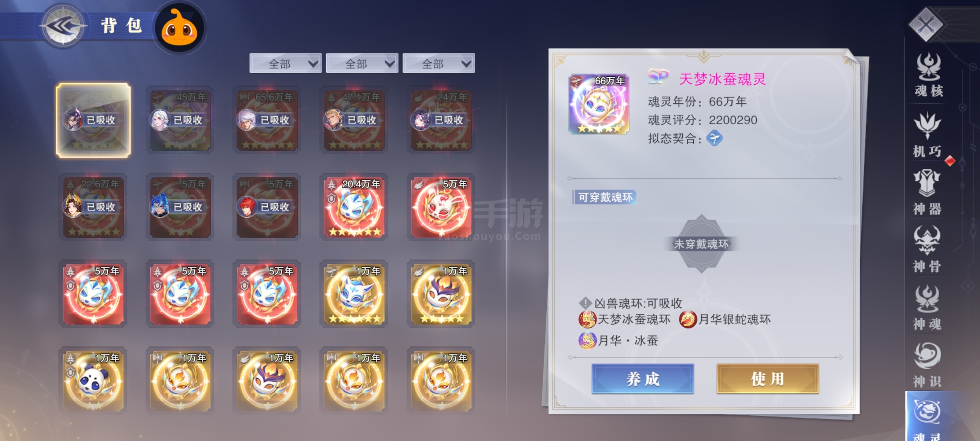Screen dimensions: 980x441
Task: Click the crossed-swords diamond icon at top right
Action: tap(927, 24)
